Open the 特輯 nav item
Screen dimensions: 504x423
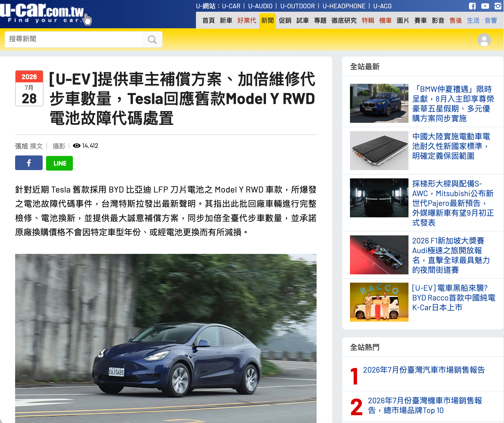368,20
